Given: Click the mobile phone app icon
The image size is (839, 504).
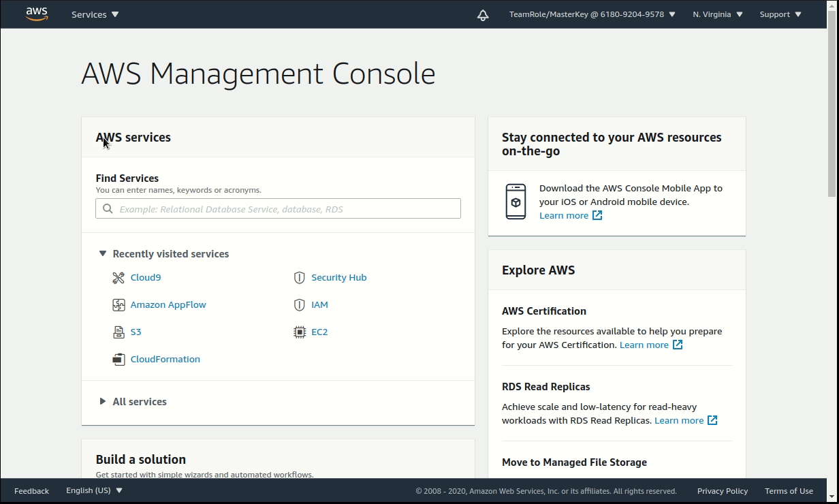Looking at the screenshot, I should tap(516, 202).
